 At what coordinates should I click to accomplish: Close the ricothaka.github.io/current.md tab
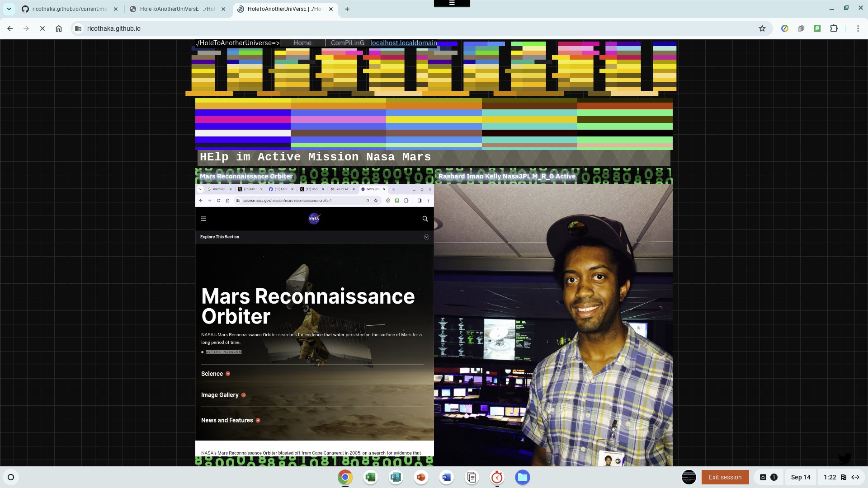point(116,9)
